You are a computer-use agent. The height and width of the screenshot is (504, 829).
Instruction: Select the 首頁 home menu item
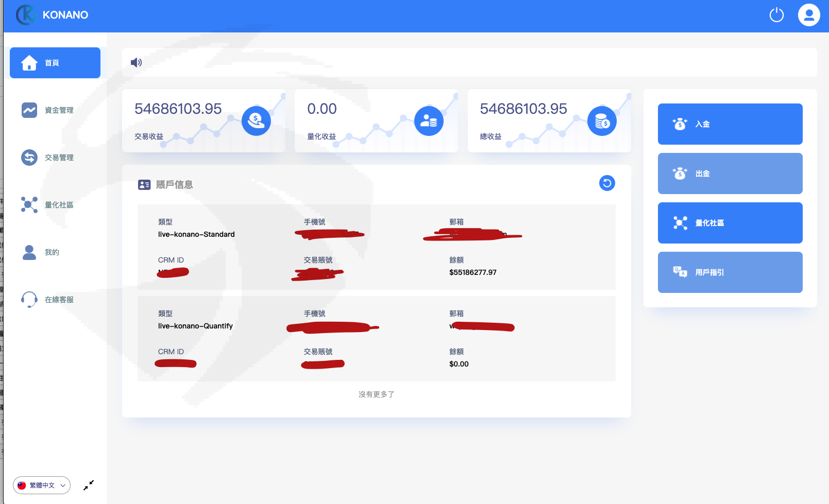55,63
